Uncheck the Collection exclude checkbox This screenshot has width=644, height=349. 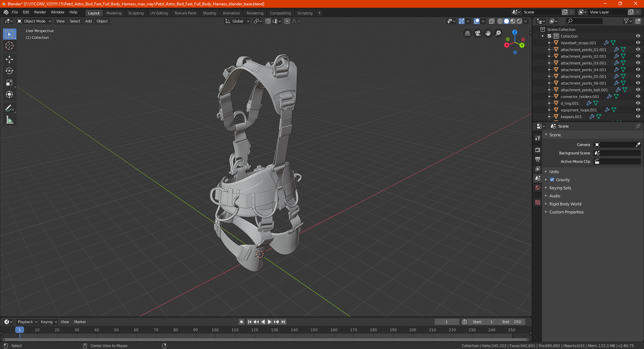point(549,36)
